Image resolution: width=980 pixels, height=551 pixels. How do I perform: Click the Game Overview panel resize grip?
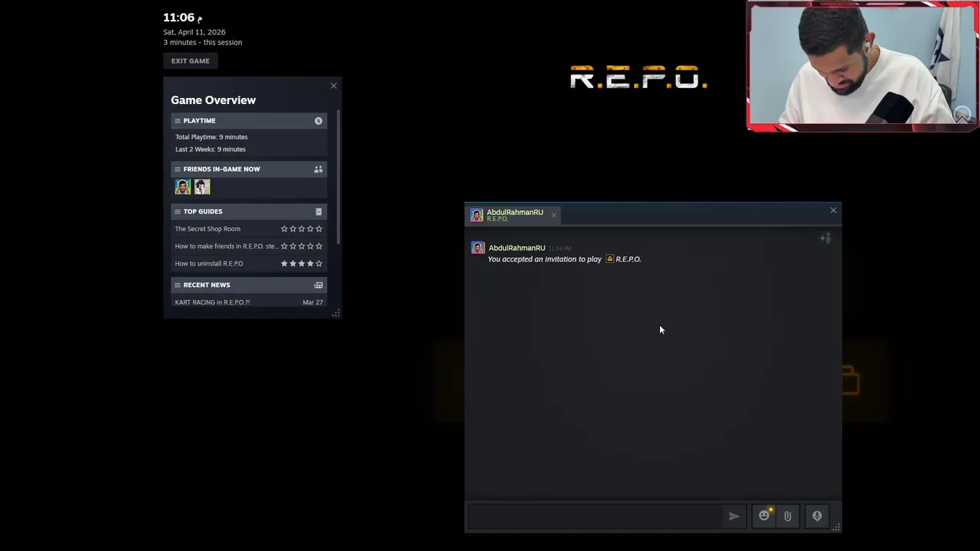tap(335, 313)
